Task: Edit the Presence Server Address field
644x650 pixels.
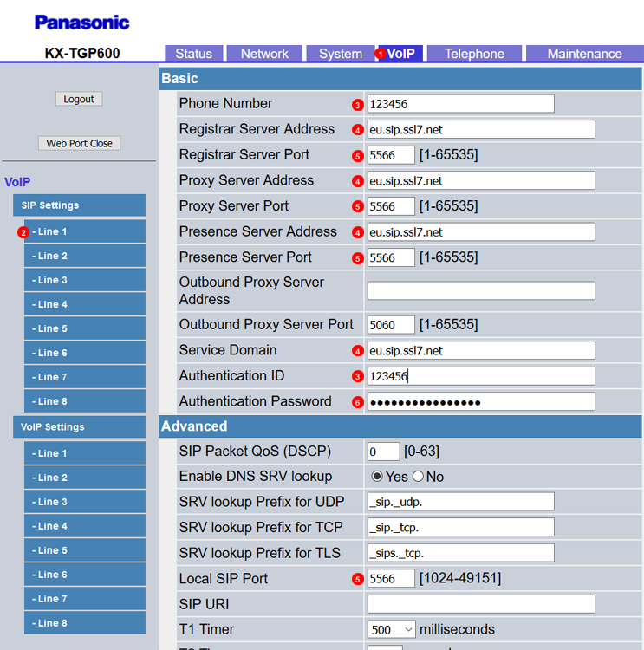Action: tap(481, 232)
